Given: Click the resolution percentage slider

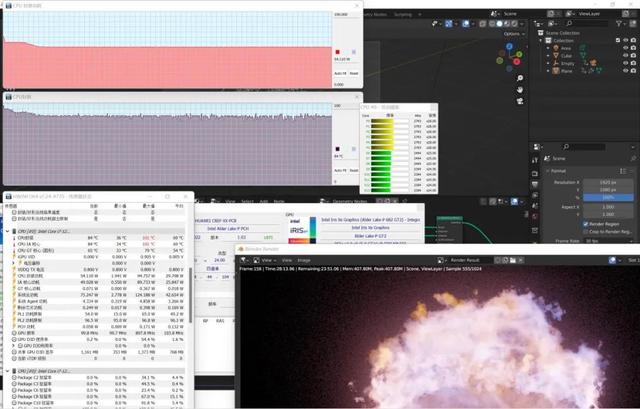Looking at the screenshot, I should [608, 197].
